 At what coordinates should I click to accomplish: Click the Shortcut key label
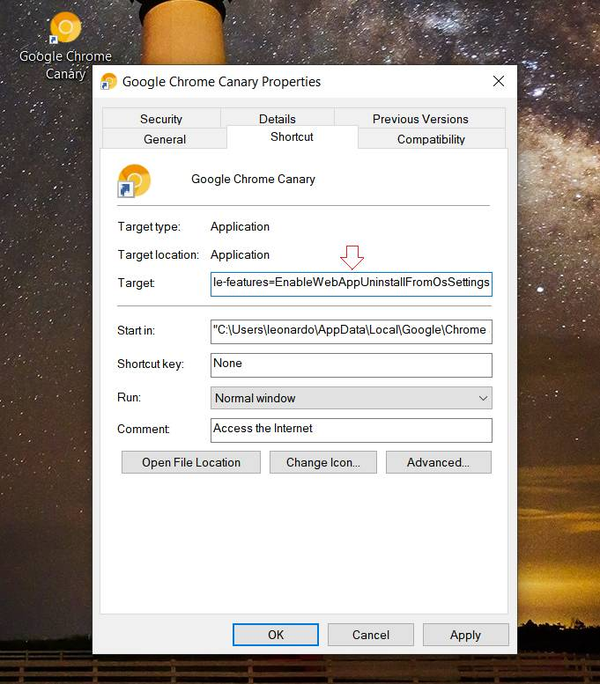coord(151,364)
